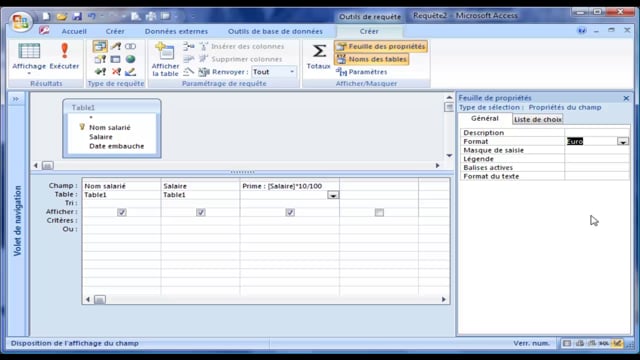This screenshot has width=640, height=360.
Task: Open the Format property dropdown arrow
Action: (622, 141)
